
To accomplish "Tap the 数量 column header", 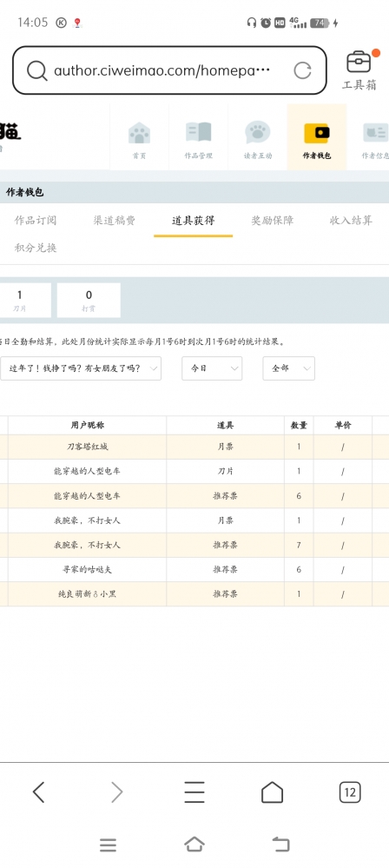I will (299, 426).
